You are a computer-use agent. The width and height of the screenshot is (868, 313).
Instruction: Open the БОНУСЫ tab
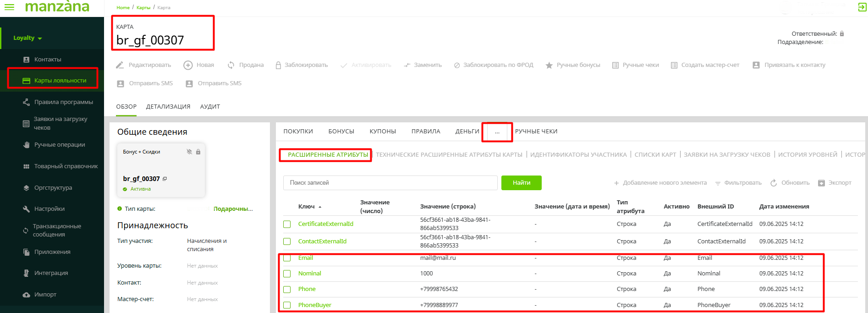click(341, 132)
